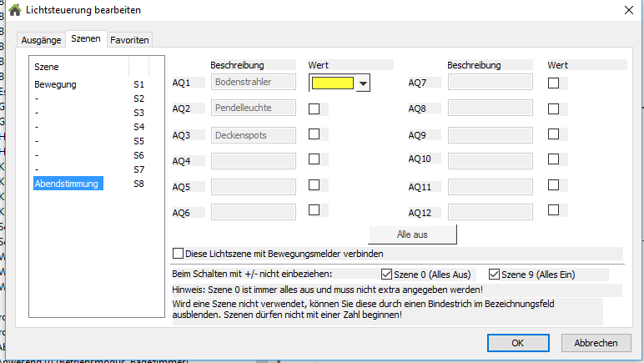Tick the AQ12 Wert checkbox
The height and width of the screenshot is (363, 644).
pos(553,211)
